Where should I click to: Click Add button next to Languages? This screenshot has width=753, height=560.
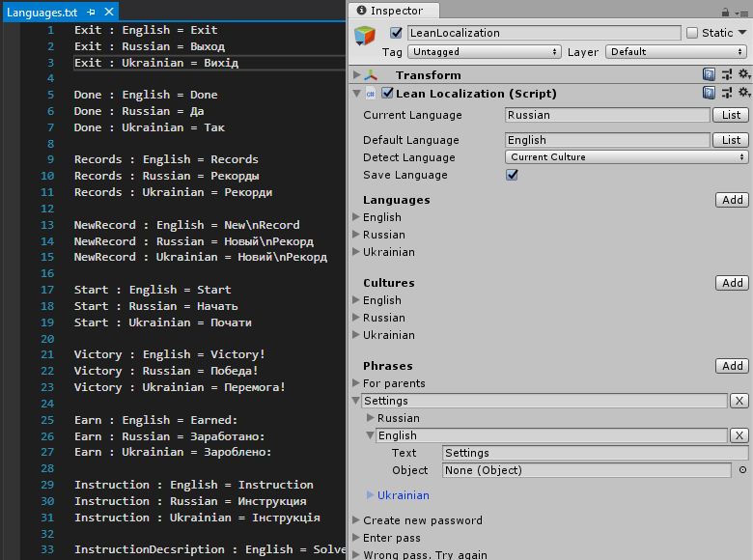pyautogui.click(x=732, y=200)
